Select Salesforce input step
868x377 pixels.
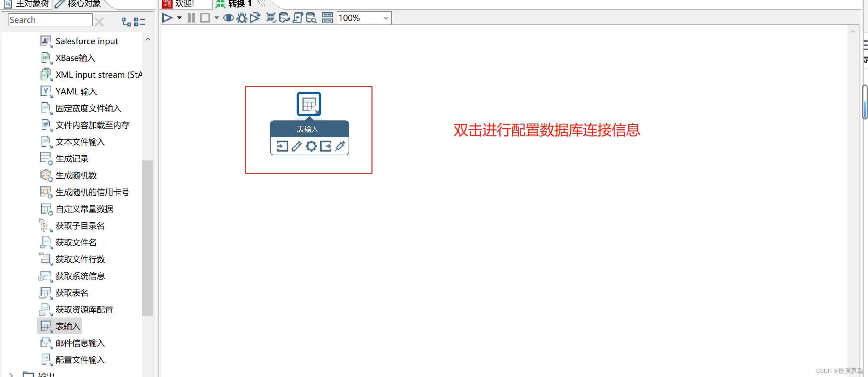point(87,41)
